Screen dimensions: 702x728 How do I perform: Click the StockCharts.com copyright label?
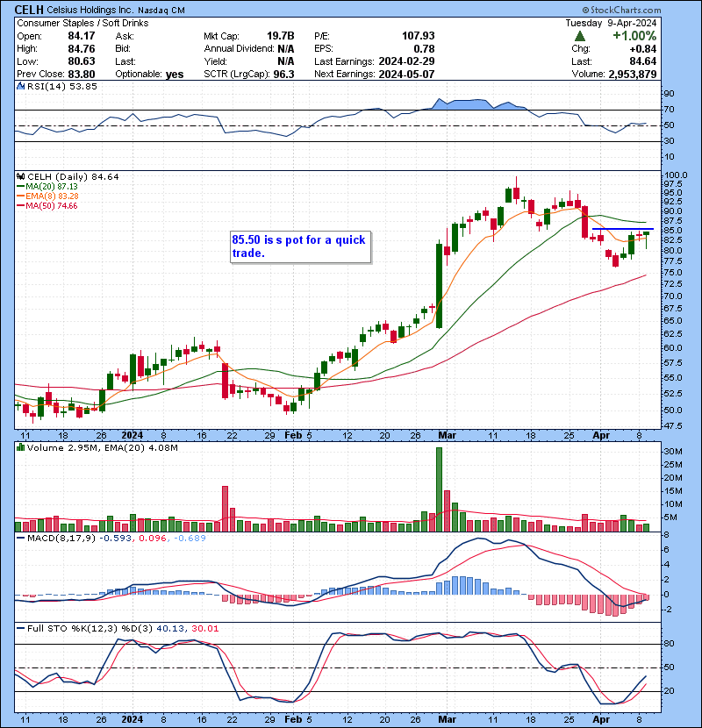point(621,10)
